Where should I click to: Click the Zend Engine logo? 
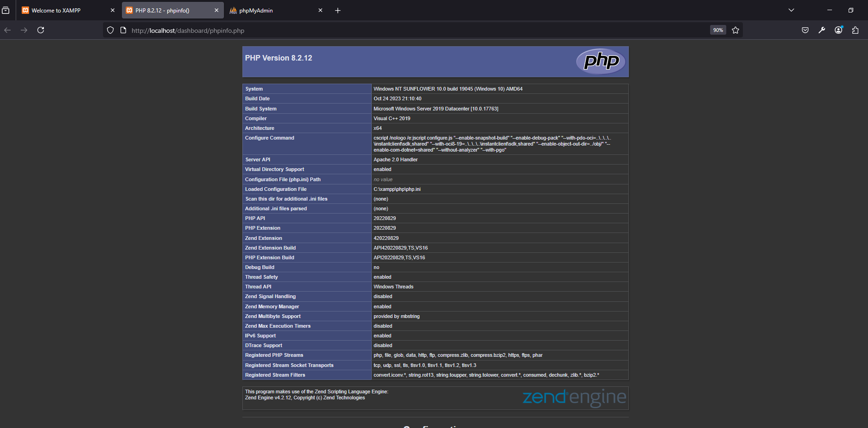pos(574,397)
